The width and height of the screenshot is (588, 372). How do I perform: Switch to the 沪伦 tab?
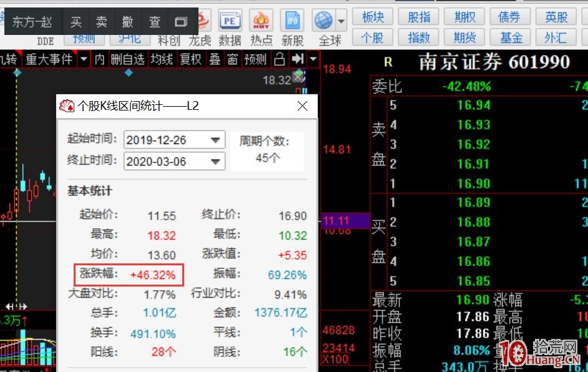[x=129, y=37]
